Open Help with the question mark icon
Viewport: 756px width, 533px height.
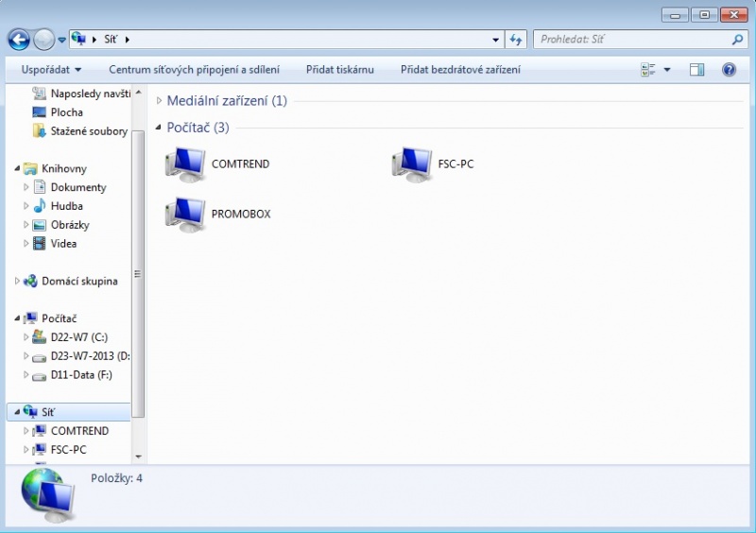pos(729,70)
